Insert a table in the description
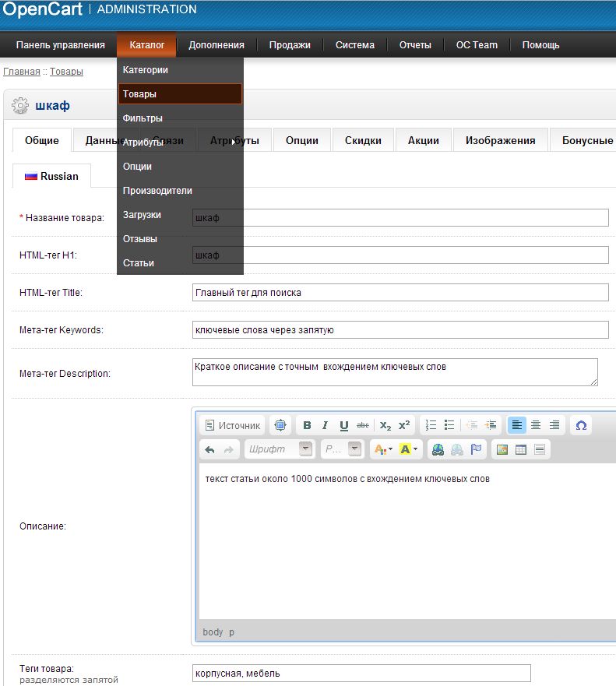 click(x=521, y=449)
